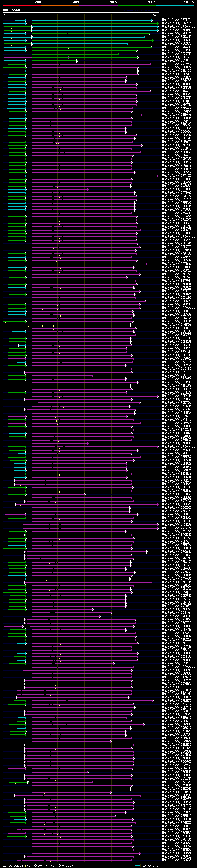This screenshot has width=197, height=868.
Task: Select label UniRef100_C9ADR6
Action: [x=177, y=470]
